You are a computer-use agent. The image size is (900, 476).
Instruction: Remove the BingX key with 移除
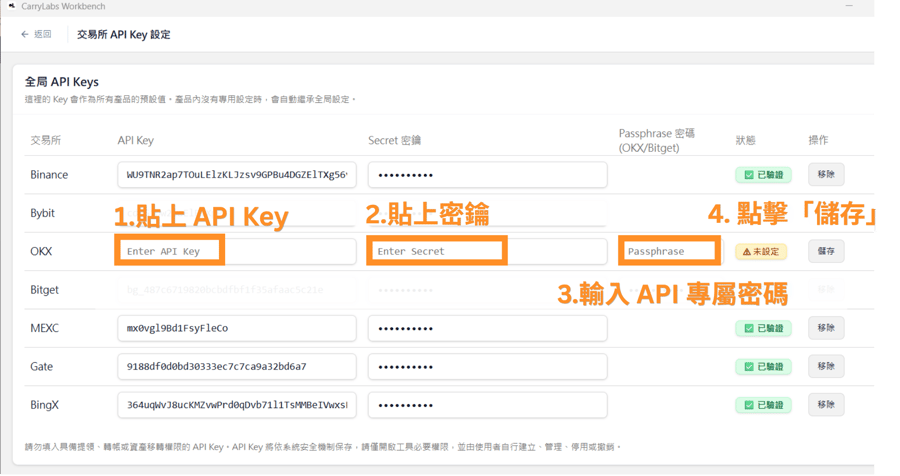[826, 404]
